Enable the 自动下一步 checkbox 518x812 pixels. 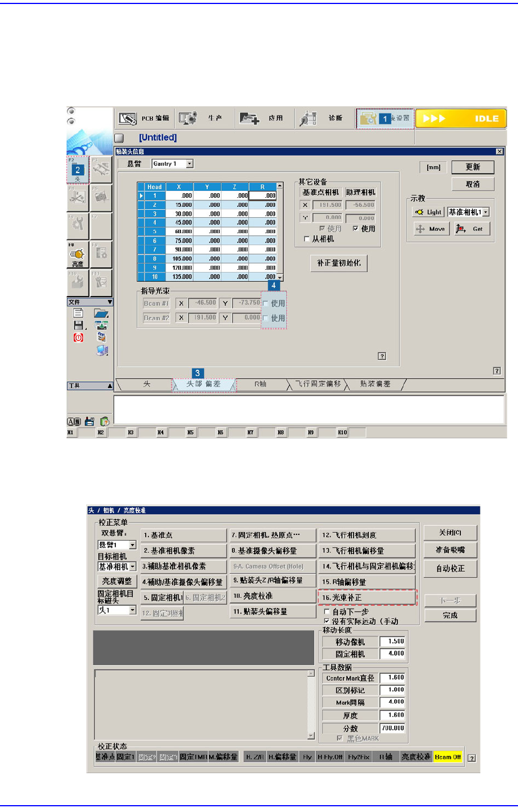327,612
